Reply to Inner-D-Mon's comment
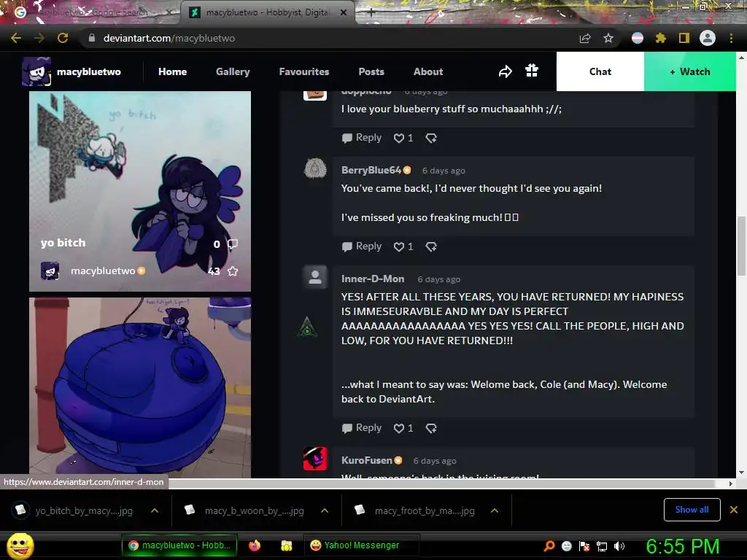 (362, 427)
